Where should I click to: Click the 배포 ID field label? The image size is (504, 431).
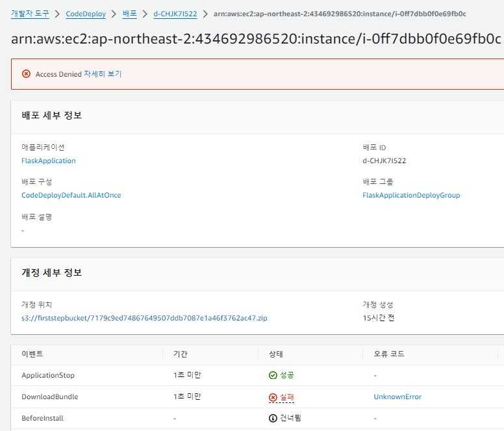pos(374,148)
